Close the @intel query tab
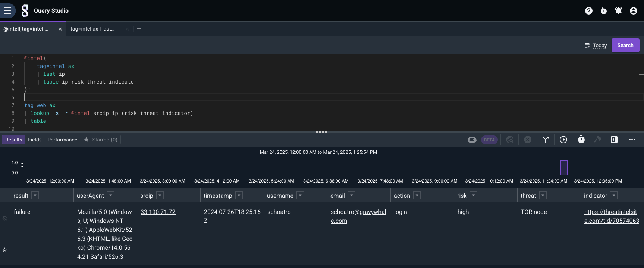The height and width of the screenshot is (268, 644). click(60, 29)
